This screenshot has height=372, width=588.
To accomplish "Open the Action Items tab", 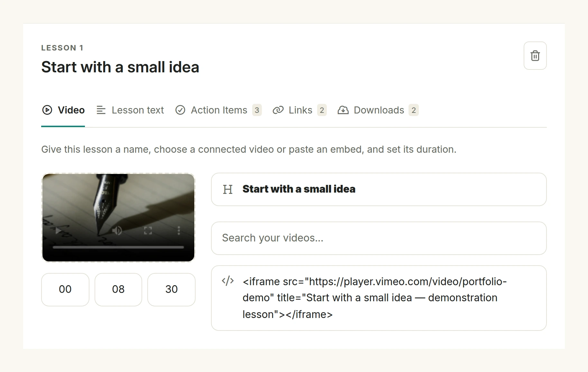I will (x=218, y=110).
